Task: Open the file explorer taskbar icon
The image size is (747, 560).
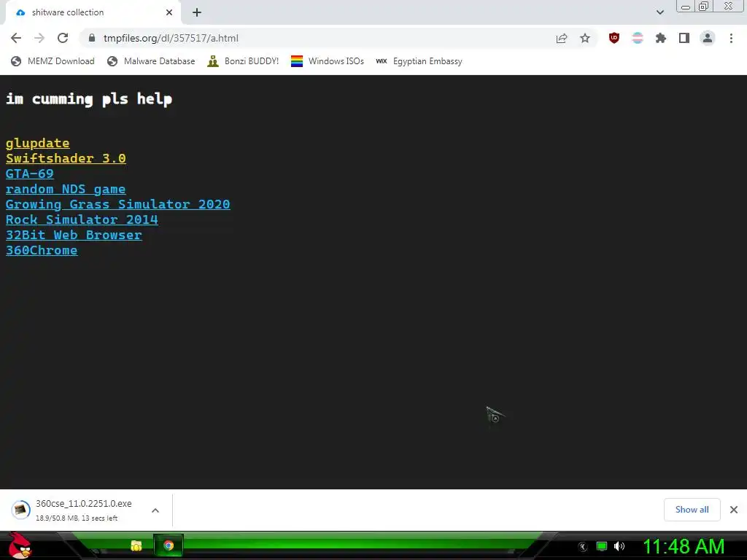Action: (x=136, y=545)
